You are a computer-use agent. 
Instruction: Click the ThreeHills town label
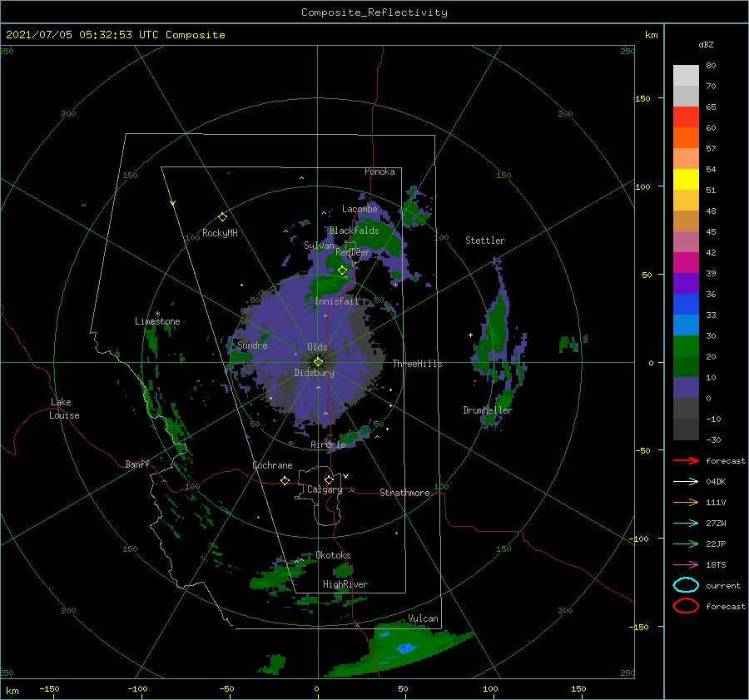(417, 364)
